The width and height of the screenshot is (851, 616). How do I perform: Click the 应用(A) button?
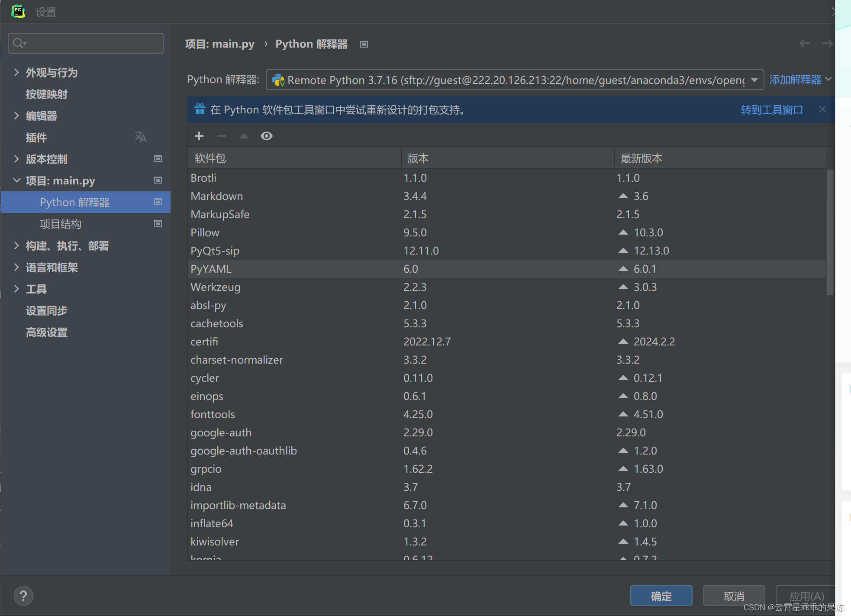pyautogui.click(x=806, y=596)
